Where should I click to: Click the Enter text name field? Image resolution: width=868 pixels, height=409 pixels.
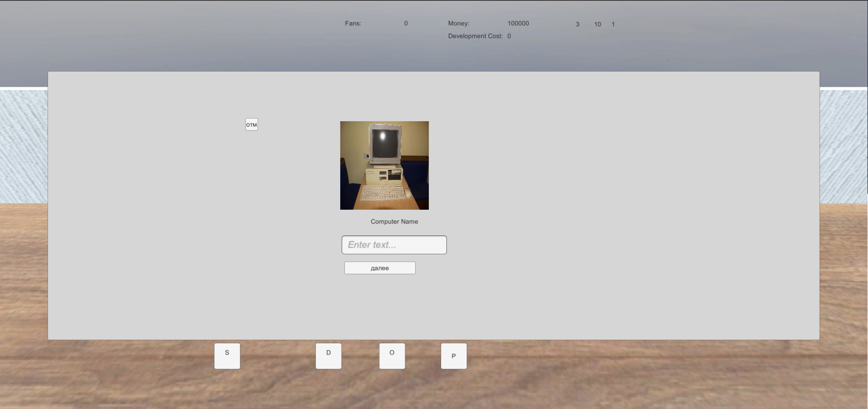(394, 245)
